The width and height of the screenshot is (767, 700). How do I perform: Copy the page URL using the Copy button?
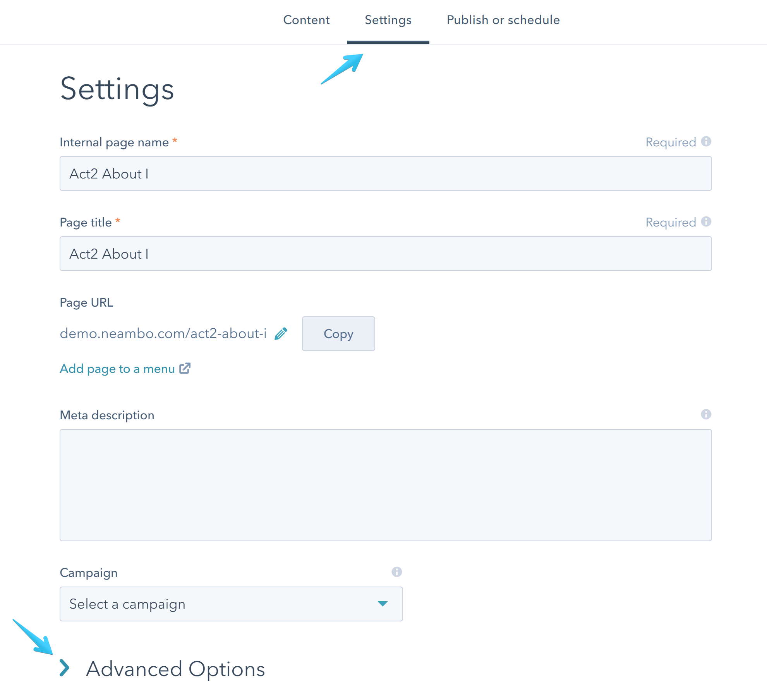[x=338, y=334]
